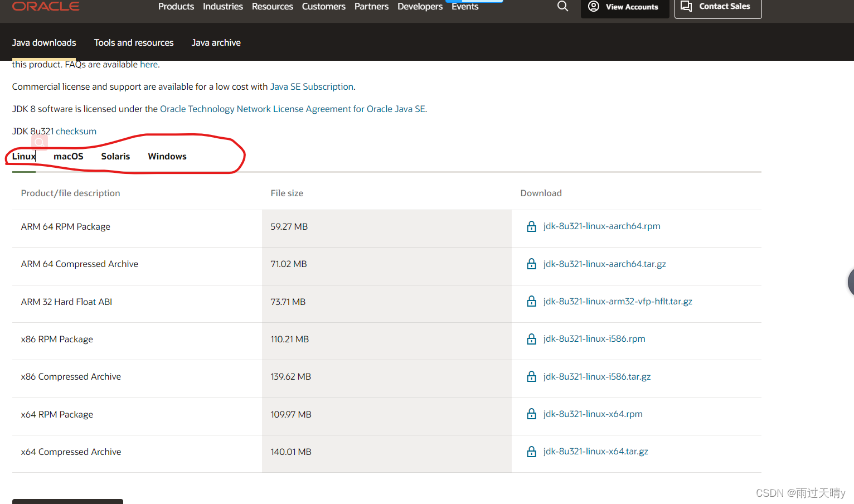This screenshot has width=854, height=504.
Task: Click 'ARM 32 Hard Float ABI' description
Action: pyautogui.click(x=66, y=302)
